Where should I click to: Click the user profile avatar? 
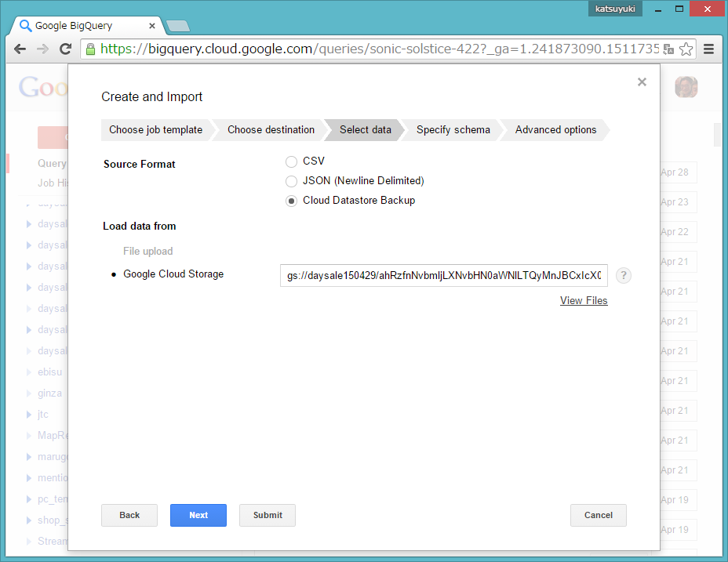686,87
